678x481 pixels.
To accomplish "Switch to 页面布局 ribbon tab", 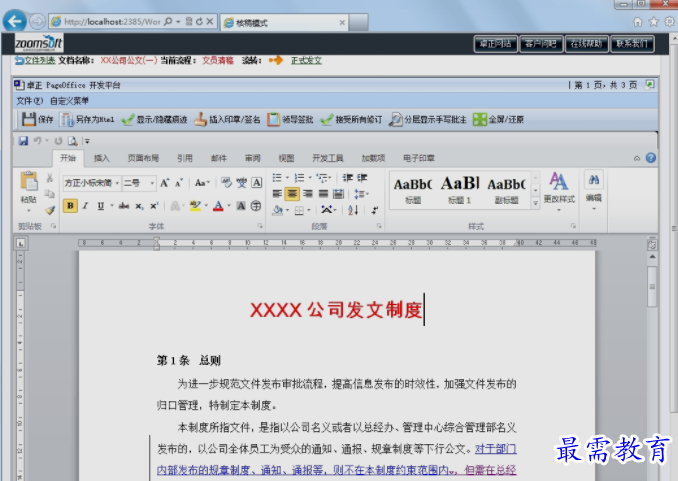I will tap(143, 158).
